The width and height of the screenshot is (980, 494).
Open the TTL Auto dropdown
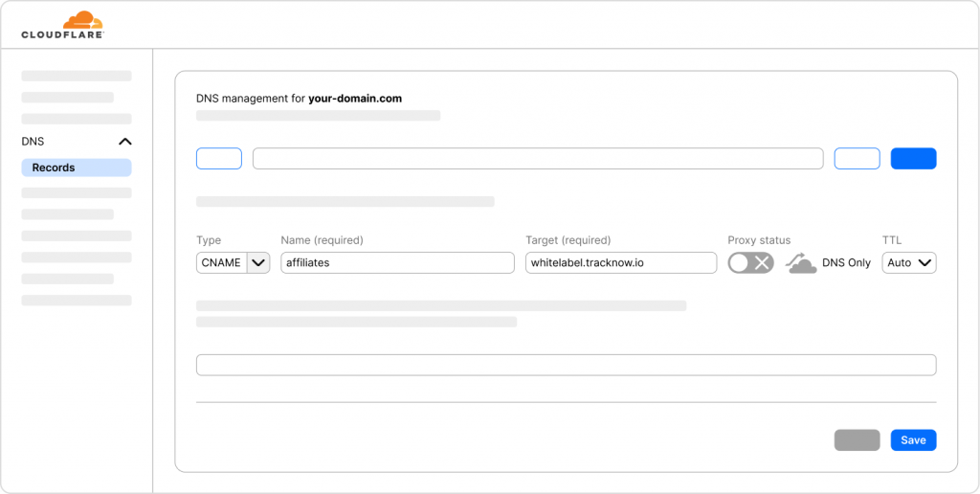pos(908,262)
